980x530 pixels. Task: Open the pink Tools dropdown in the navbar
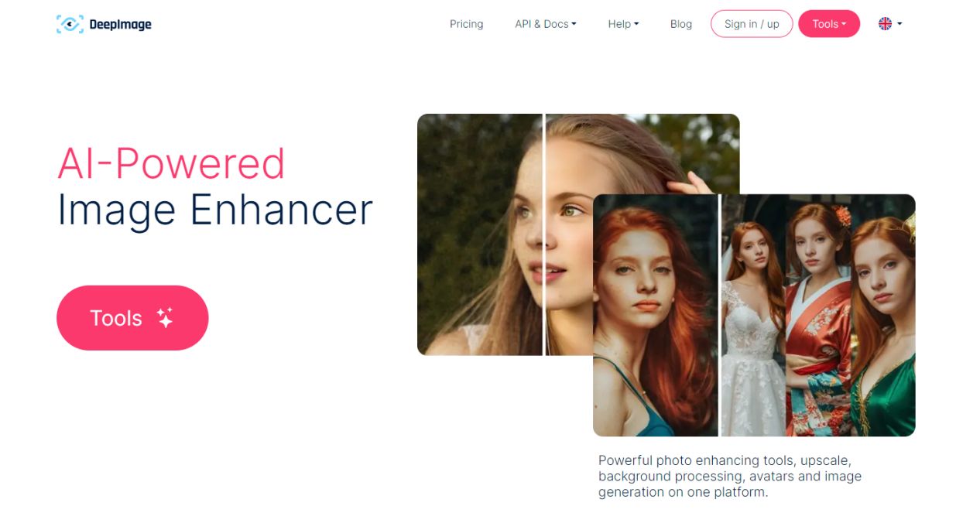[829, 24]
